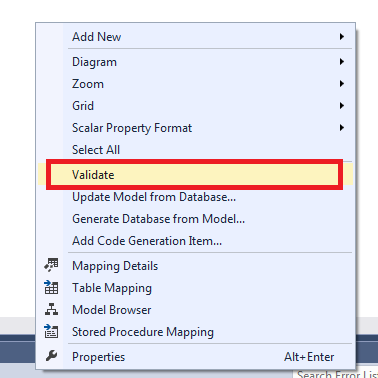
Task: Click the Properties wrench icon
Action: pyautogui.click(x=51, y=356)
